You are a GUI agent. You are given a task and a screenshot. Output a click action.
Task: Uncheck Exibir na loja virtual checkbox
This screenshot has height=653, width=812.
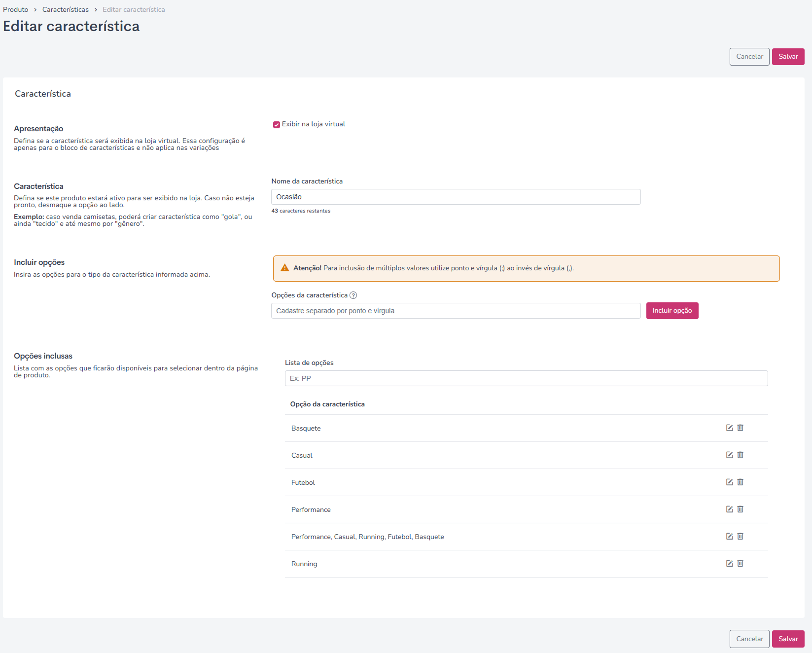coord(277,124)
